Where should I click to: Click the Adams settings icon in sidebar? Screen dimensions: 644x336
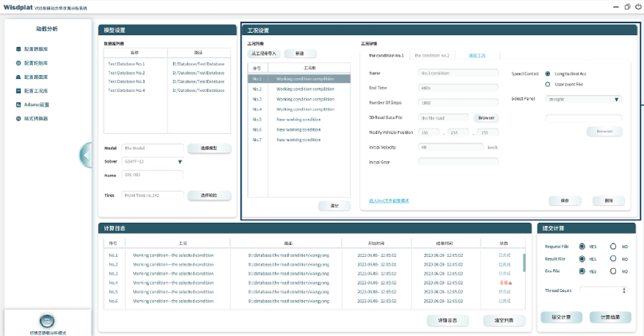point(18,105)
